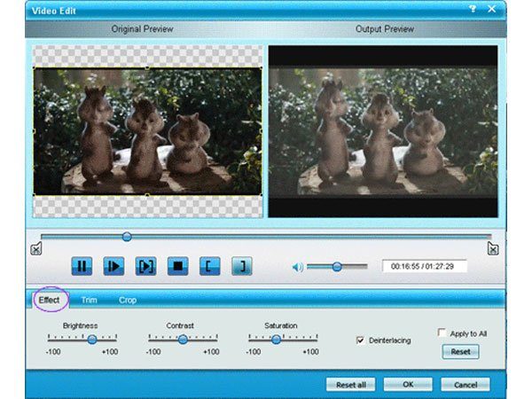Set trim end with right bracket button
This screenshot has height=399, width=532.
242,266
